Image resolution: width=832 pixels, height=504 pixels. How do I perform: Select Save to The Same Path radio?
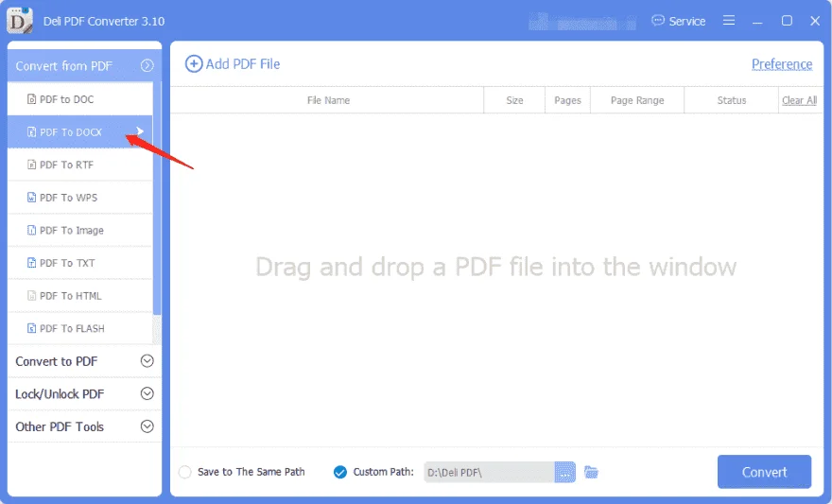coord(184,472)
